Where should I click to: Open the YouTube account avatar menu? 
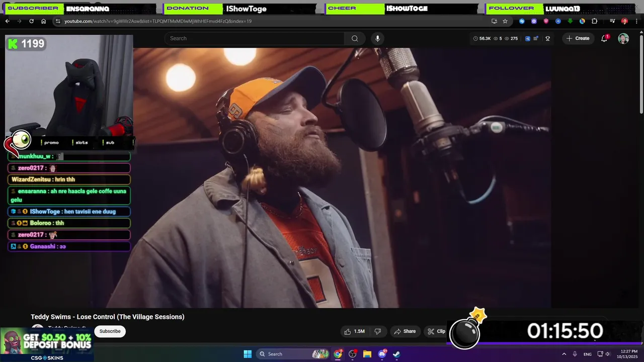623,38
